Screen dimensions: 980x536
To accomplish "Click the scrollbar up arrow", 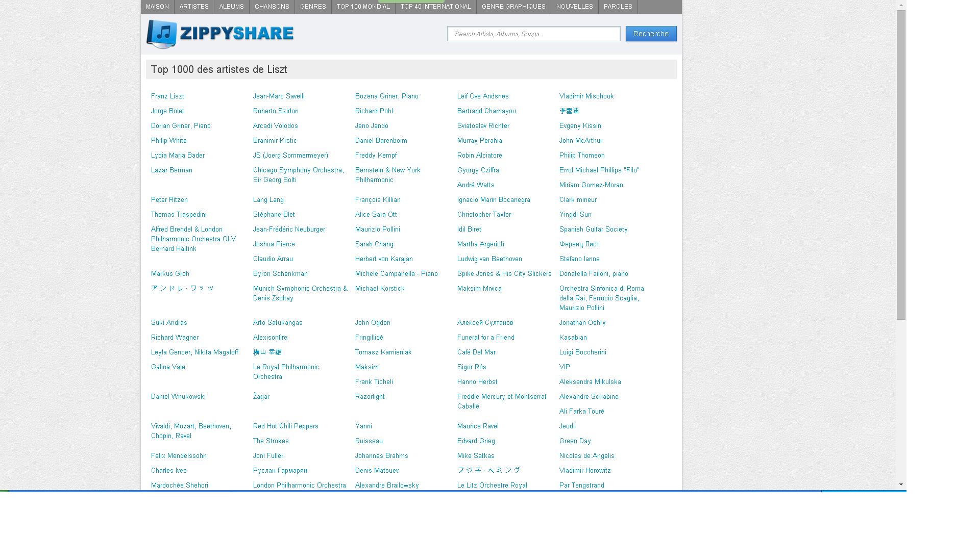I will click(x=901, y=5).
